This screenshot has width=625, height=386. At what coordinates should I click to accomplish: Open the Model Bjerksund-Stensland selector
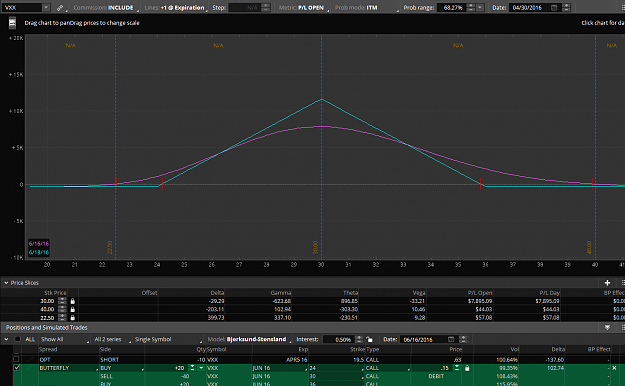point(249,339)
